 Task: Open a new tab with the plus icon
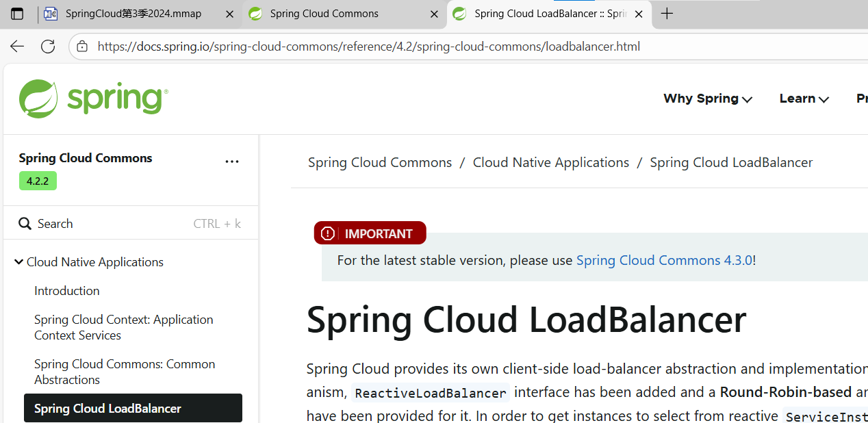coord(667,14)
